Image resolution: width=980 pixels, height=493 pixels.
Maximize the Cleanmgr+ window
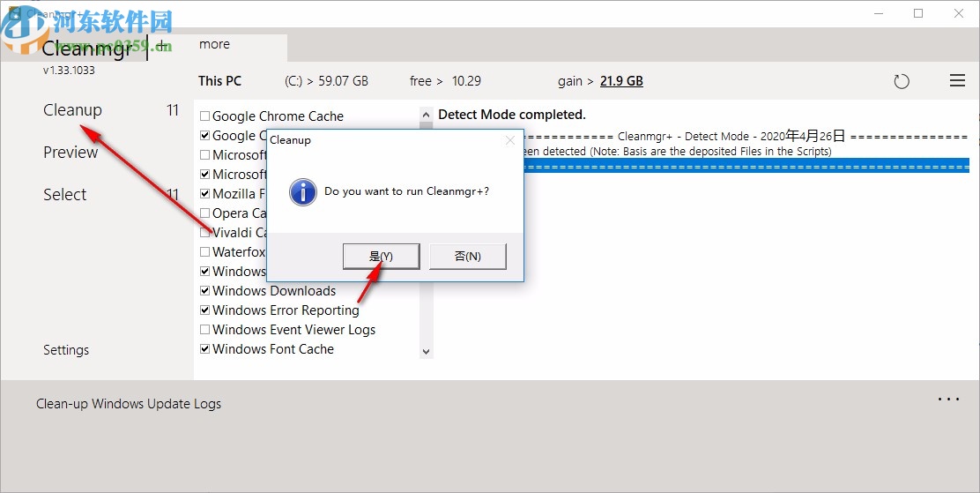click(x=918, y=13)
